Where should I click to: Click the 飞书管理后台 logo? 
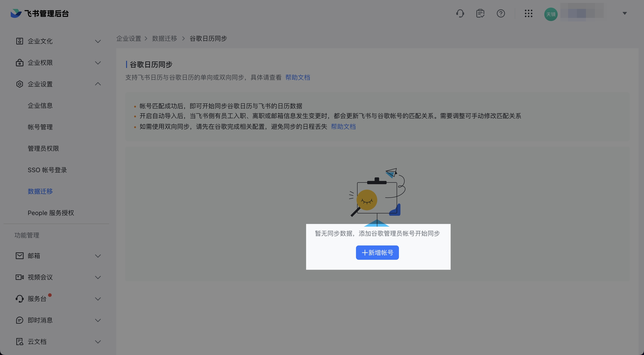40,13
